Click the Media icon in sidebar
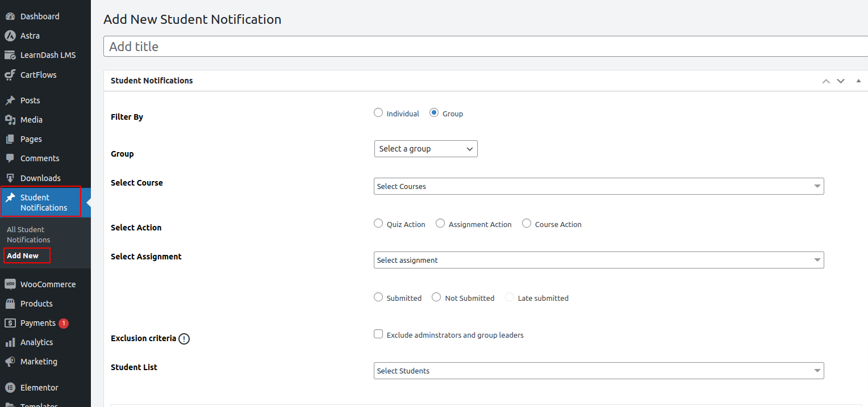The height and width of the screenshot is (407, 868). click(10, 120)
